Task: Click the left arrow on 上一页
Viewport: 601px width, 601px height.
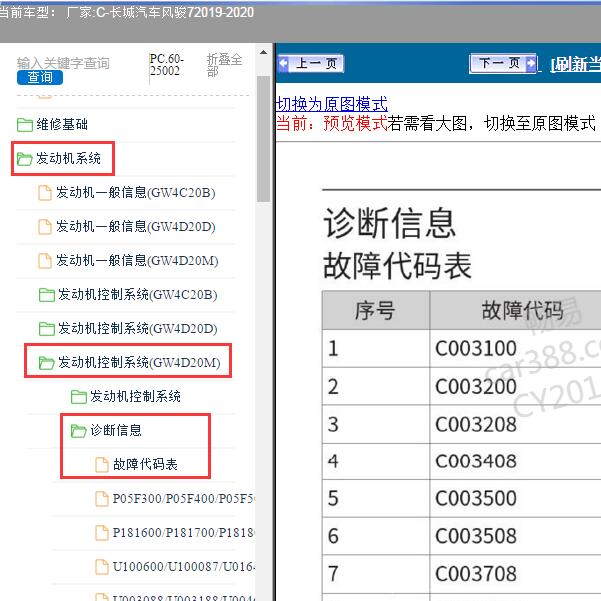Action: tap(284, 64)
